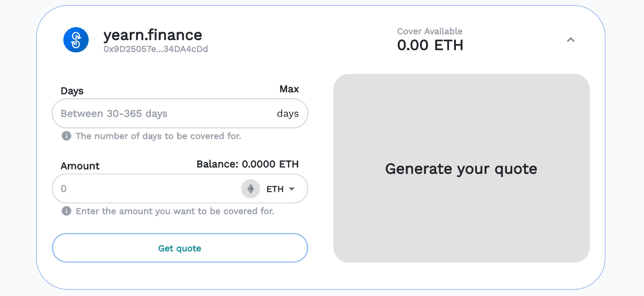
Task: Click the info icon beside days hint
Action: [67, 136]
